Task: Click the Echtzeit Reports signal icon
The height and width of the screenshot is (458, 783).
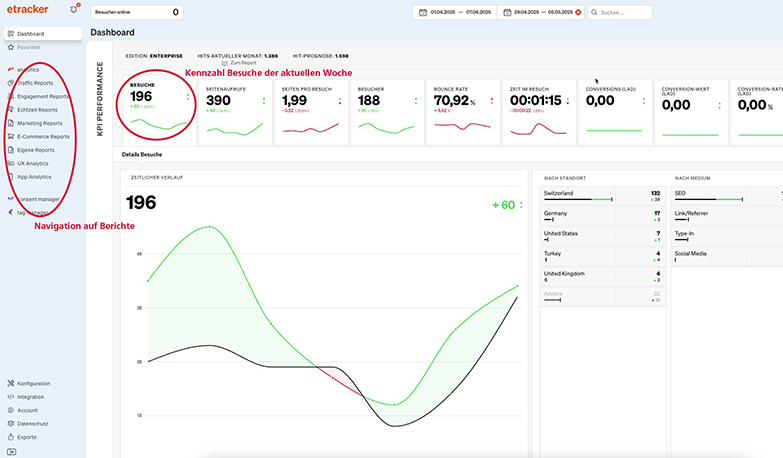Action: click(11, 109)
